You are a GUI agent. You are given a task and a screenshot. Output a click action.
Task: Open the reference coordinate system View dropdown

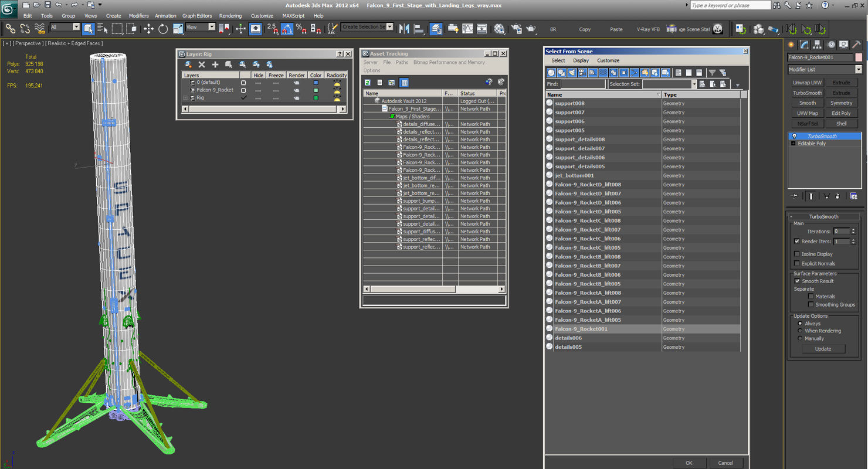pyautogui.click(x=212, y=27)
